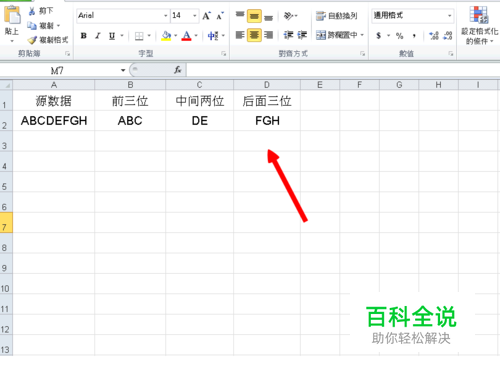Apply percent style format
500x377 pixels.
click(x=399, y=35)
